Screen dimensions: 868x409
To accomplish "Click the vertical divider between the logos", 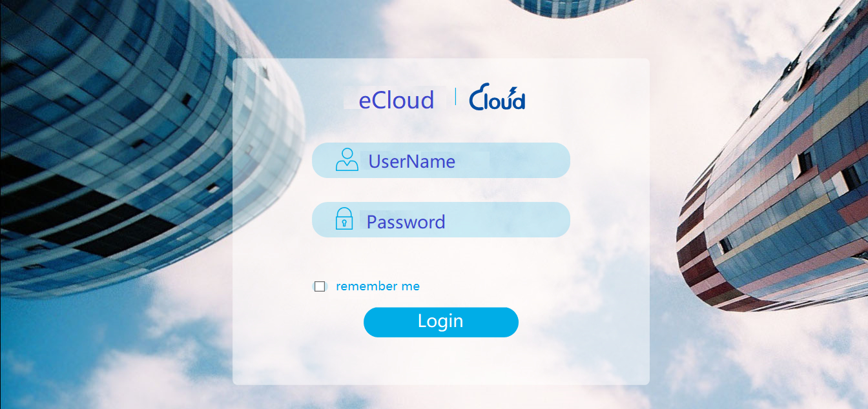I will click(x=455, y=97).
